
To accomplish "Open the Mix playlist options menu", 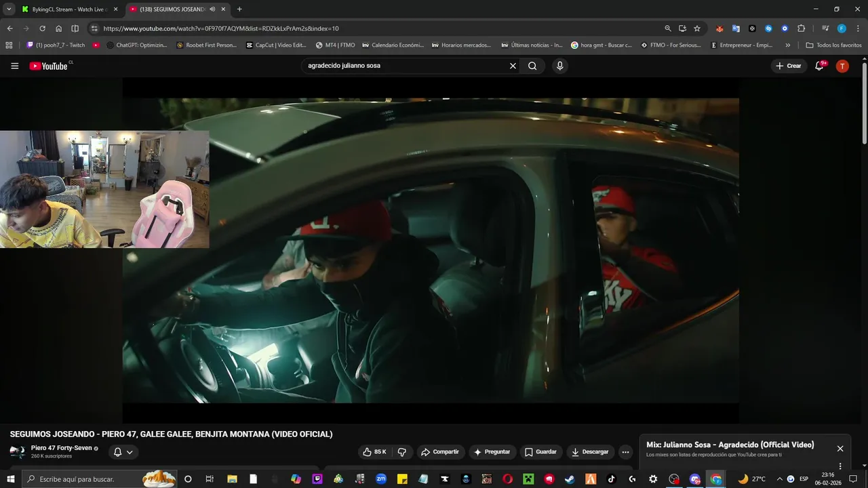I will click(840, 466).
